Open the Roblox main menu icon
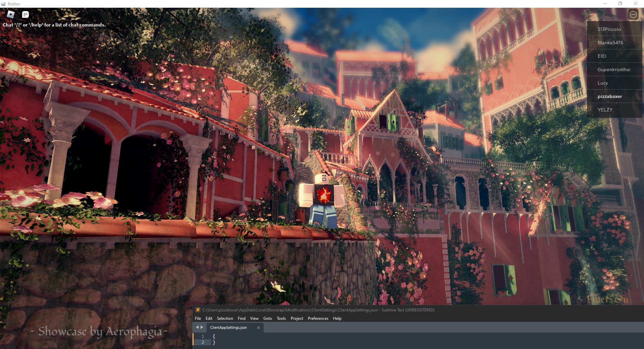This screenshot has width=644, height=349. [11, 14]
